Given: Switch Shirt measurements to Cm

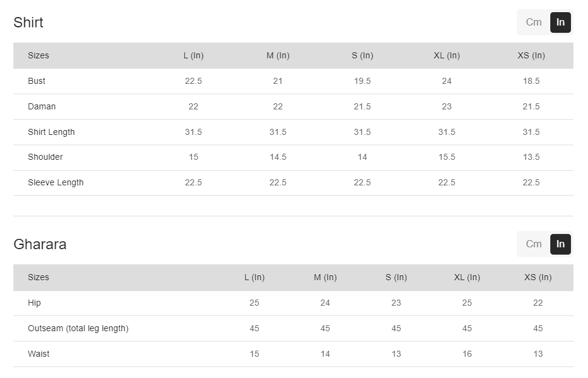Looking at the screenshot, I should pyautogui.click(x=533, y=22).
